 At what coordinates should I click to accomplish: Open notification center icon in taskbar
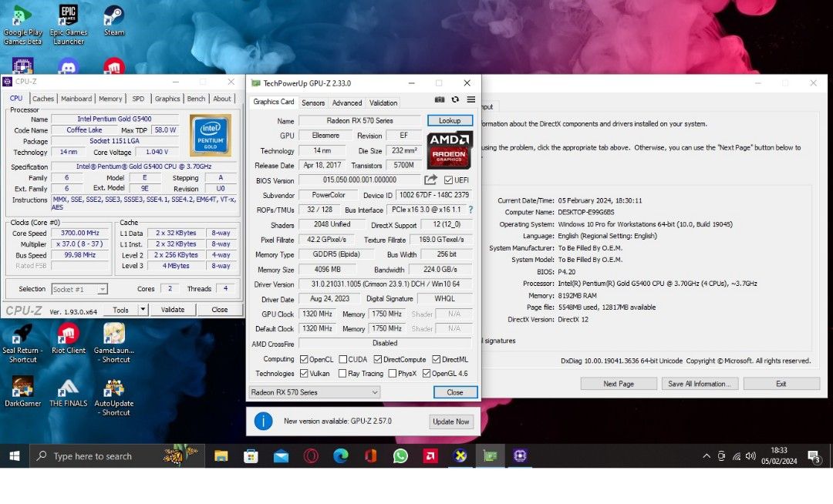(814, 455)
